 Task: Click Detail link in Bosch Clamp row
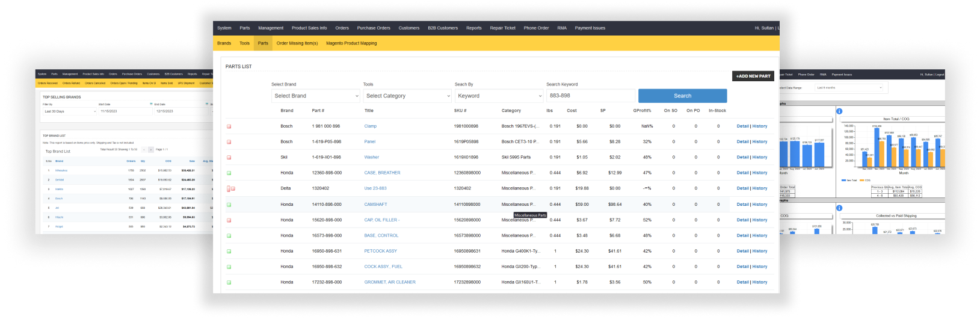coord(743,126)
